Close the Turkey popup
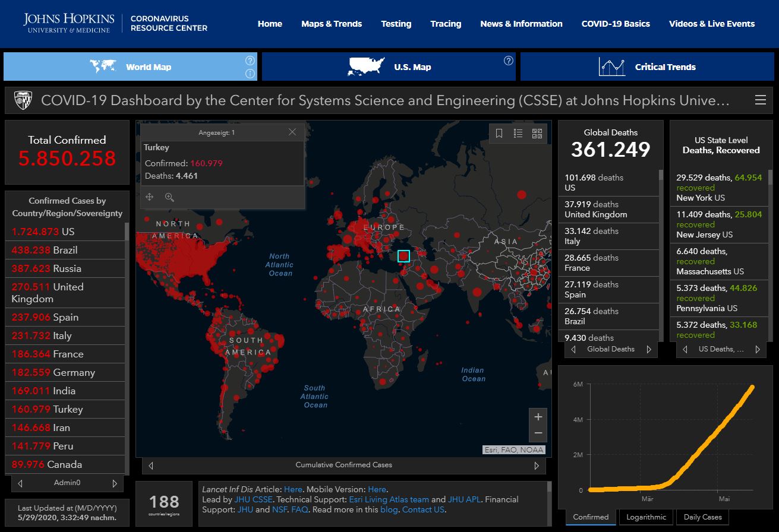 tap(292, 132)
